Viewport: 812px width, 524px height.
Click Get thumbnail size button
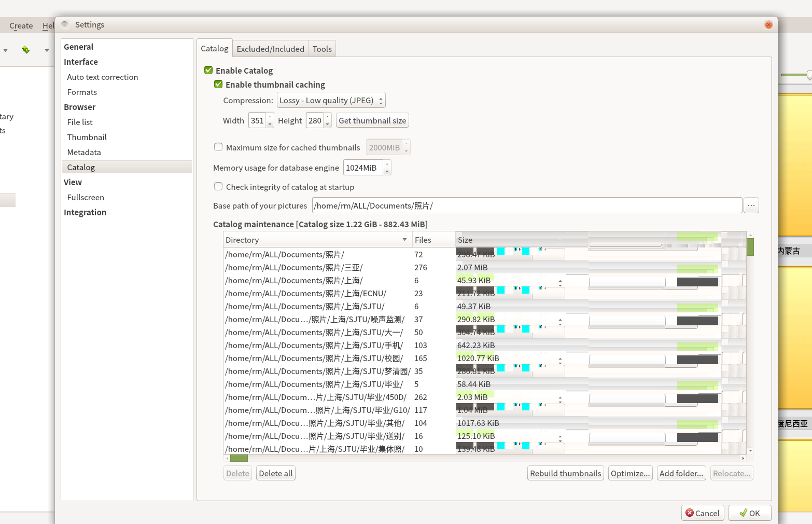point(372,120)
